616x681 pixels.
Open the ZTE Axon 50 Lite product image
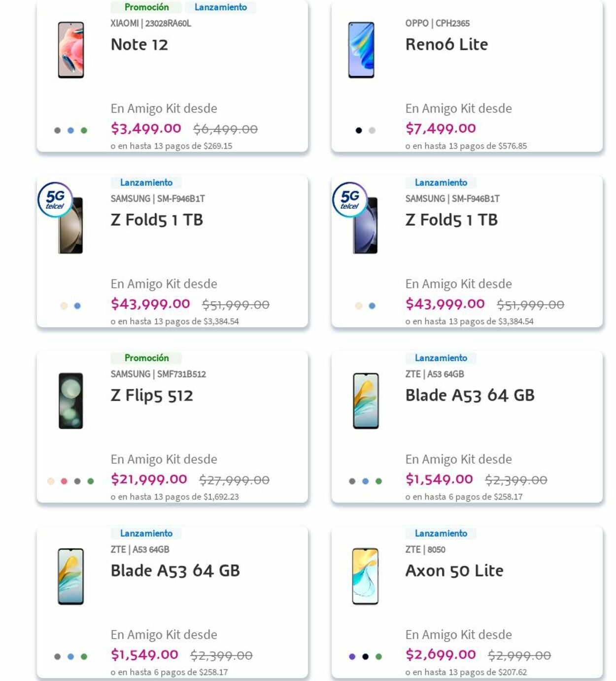[365, 577]
